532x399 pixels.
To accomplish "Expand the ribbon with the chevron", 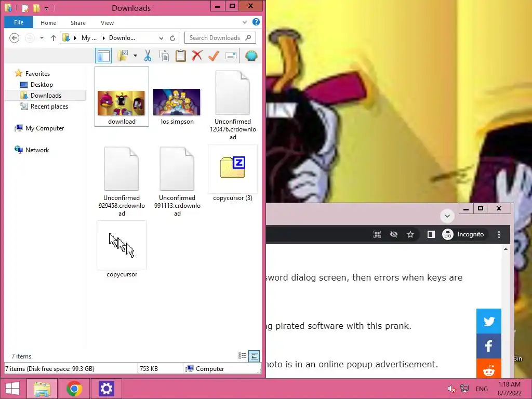I will (x=245, y=22).
